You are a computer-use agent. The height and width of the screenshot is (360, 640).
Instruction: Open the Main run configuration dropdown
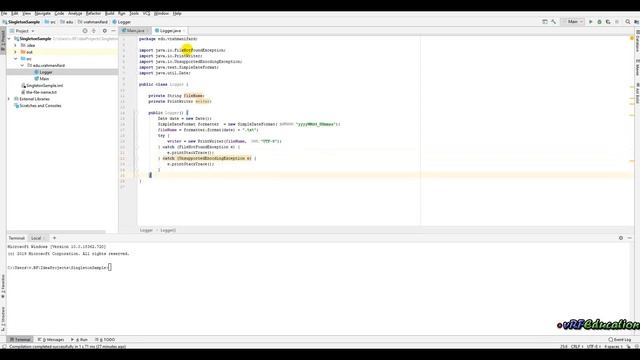tap(573, 22)
